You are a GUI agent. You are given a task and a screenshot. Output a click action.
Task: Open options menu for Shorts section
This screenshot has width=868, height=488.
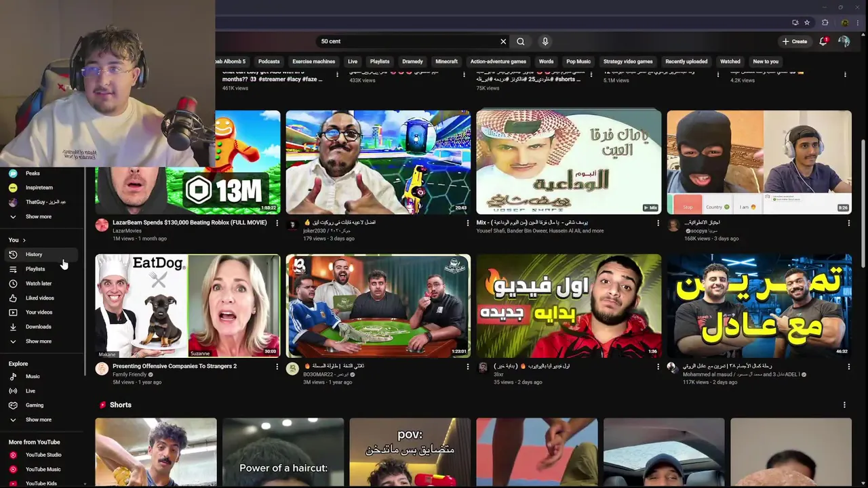pos(844,405)
